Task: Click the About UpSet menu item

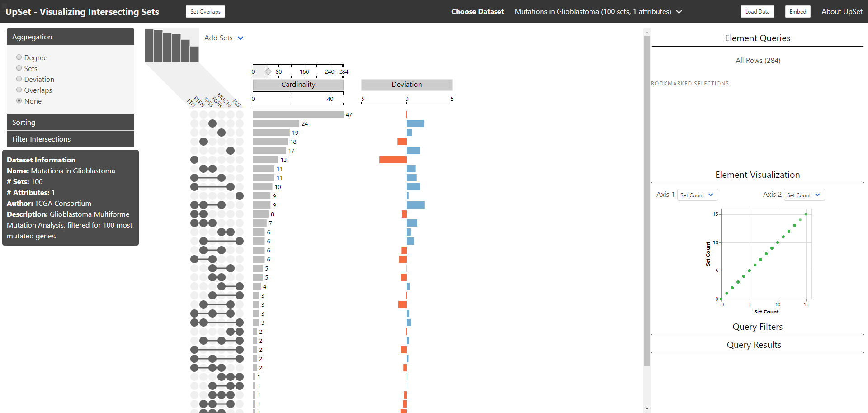Action: pos(842,11)
